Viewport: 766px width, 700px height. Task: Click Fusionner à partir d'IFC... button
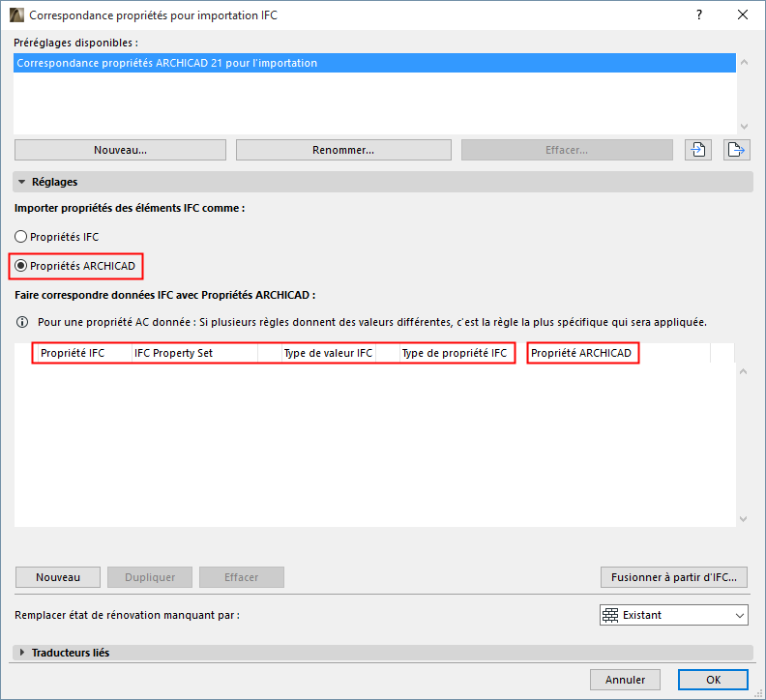(x=674, y=577)
